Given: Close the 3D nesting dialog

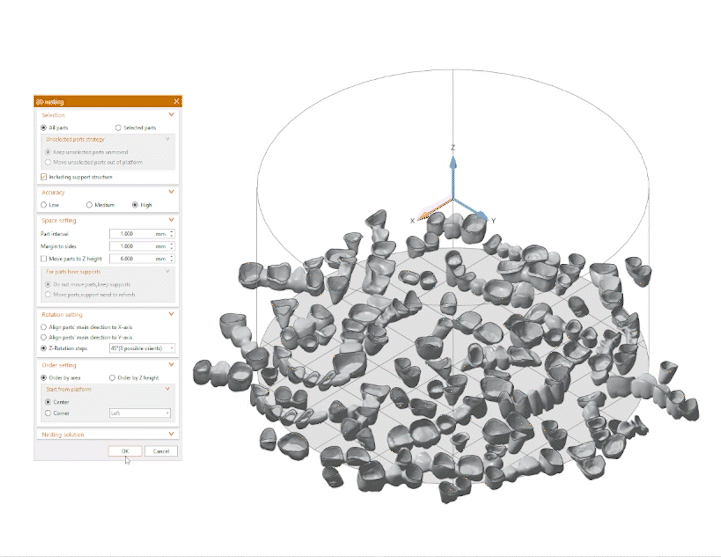Looking at the screenshot, I should coord(176,101).
